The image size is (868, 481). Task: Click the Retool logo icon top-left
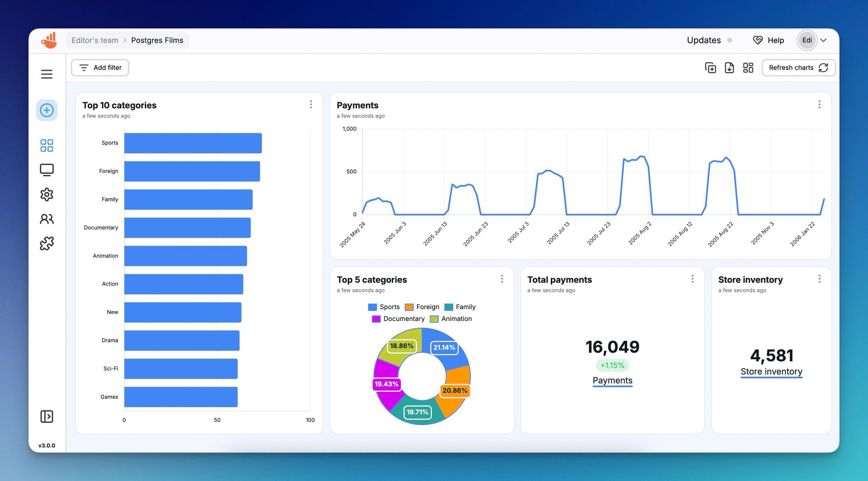click(49, 40)
